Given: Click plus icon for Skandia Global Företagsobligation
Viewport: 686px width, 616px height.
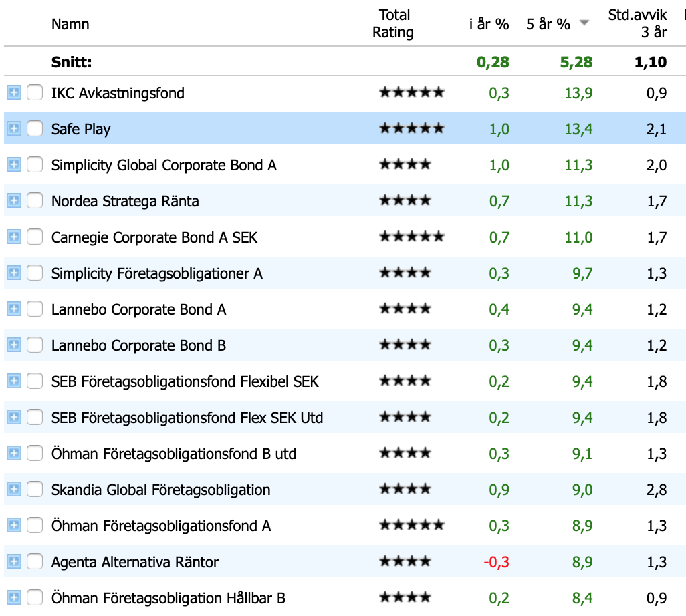Looking at the screenshot, I should (14, 489).
